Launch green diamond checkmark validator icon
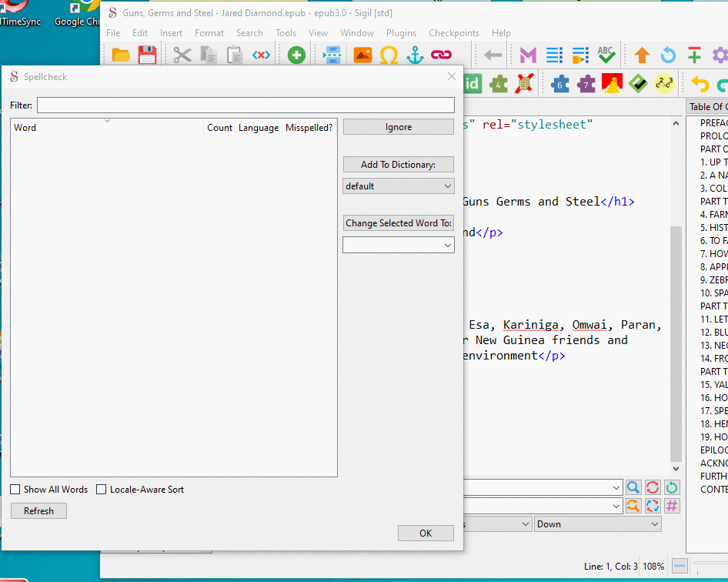The image size is (728, 582). click(x=639, y=84)
